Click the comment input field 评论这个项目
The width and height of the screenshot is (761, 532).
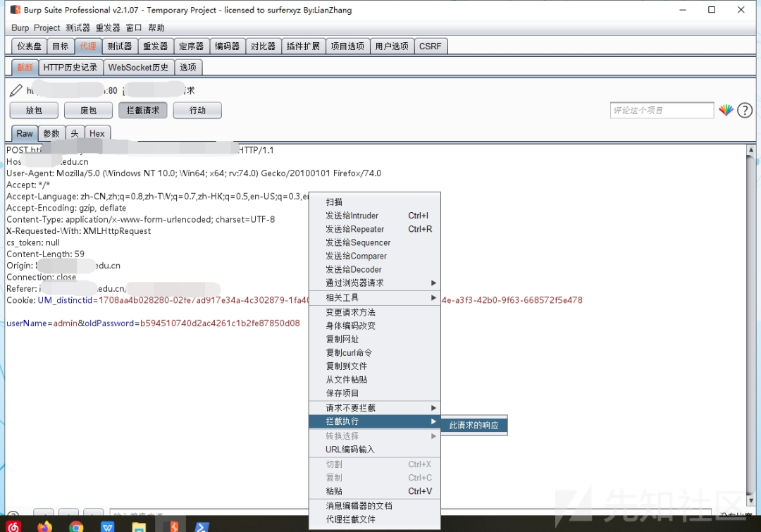662,110
